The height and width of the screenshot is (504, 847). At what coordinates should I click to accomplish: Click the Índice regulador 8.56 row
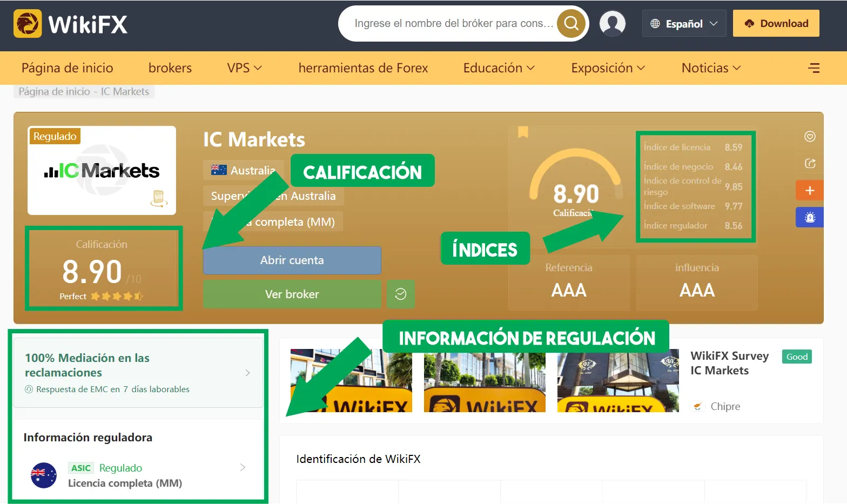coord(693,226)
